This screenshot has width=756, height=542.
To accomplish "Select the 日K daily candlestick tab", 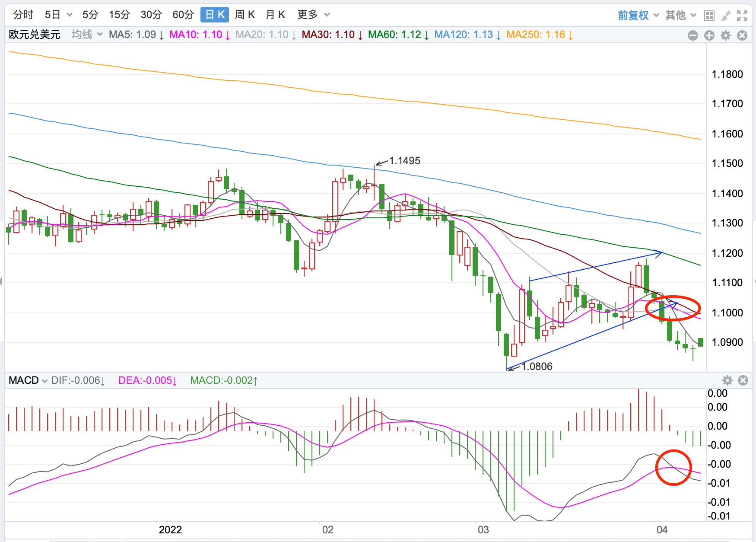I will (215, 15).
